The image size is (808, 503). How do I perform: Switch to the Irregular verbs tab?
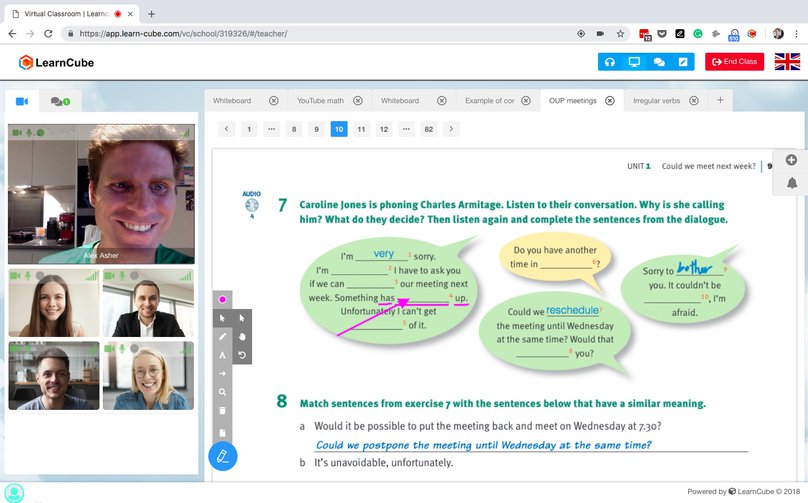[x=656, y=101]
